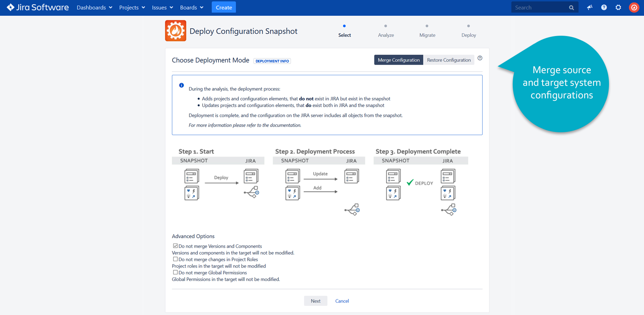Screen dimensions: 644x315
Task: Click the Step 1 Deploy arrow label
Action: pyautogui.click(x=221, y=177)
